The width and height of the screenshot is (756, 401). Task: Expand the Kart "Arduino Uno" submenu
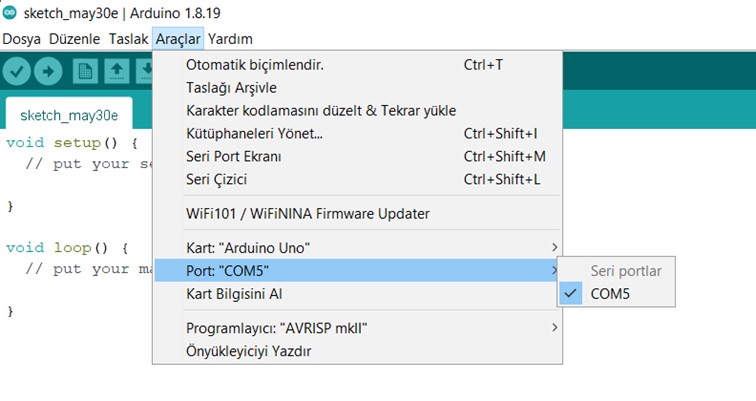(x=357, y=248)
